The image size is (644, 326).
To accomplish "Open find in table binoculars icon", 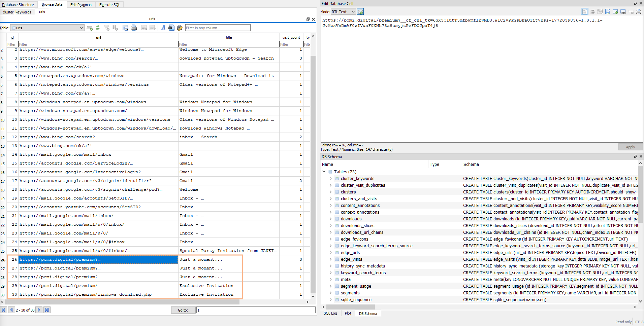I will 171,28.
